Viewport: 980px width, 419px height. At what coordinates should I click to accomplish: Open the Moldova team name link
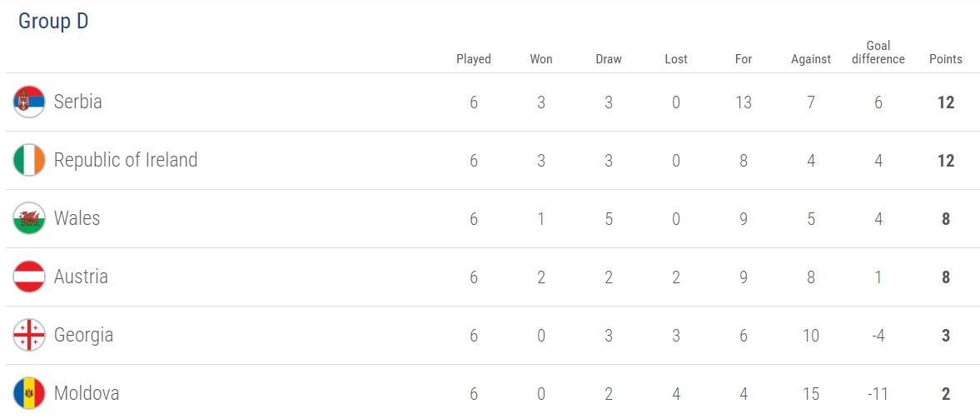(x=87, y=393)
